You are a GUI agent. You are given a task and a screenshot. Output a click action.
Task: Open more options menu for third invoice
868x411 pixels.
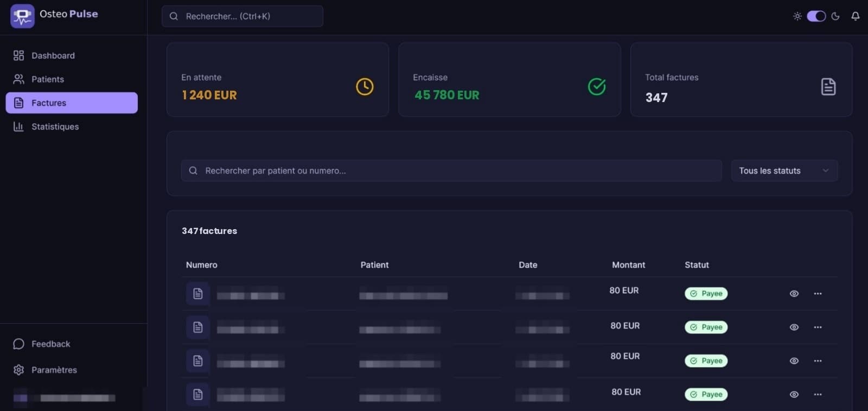[x=818, y=361]
